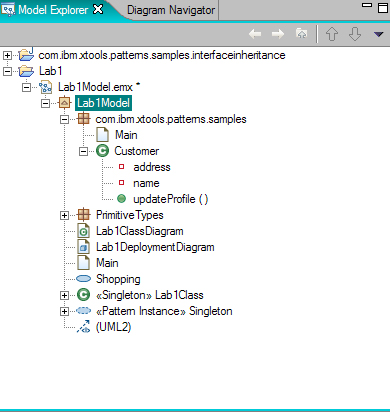The height and width of the screenshot is (412, 390).
Task: Click the interfaceinheritance project folder icon
Action: 26,54
